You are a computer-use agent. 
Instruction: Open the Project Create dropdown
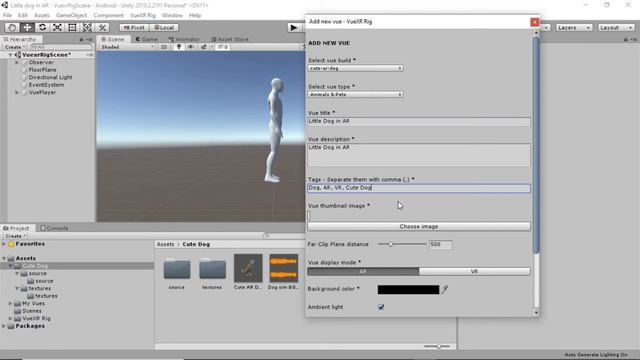point(15,236)
